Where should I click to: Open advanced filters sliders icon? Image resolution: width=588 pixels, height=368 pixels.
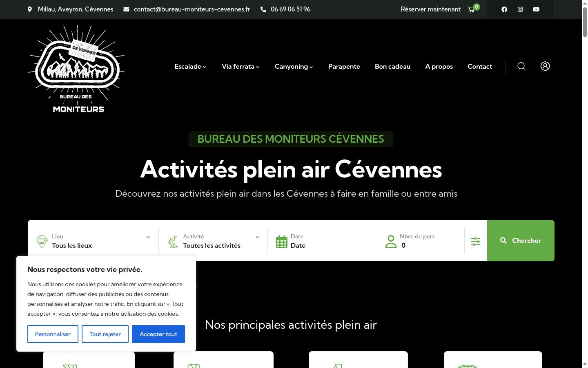pyautogui.click(x=476, y=241)
